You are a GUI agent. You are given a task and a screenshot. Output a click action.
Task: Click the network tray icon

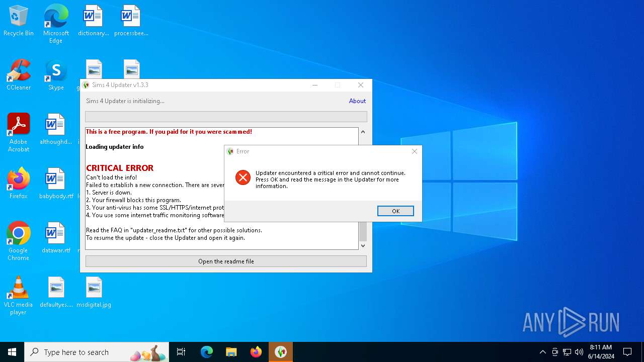(x=567, y=352)
